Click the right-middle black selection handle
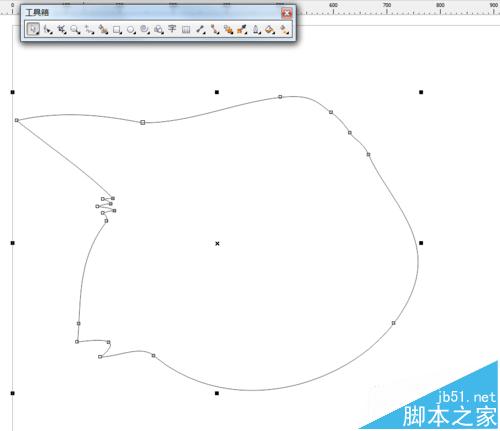 421,243
